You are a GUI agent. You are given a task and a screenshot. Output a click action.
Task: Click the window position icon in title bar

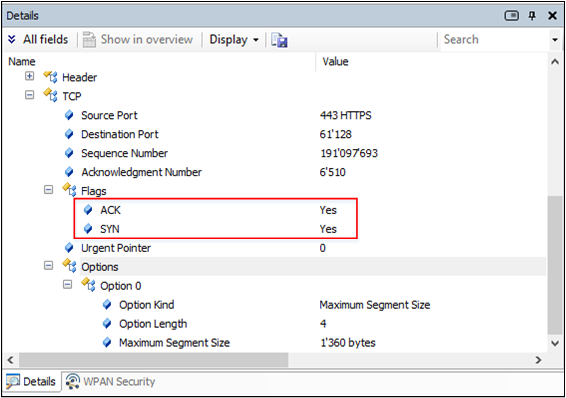511,16
